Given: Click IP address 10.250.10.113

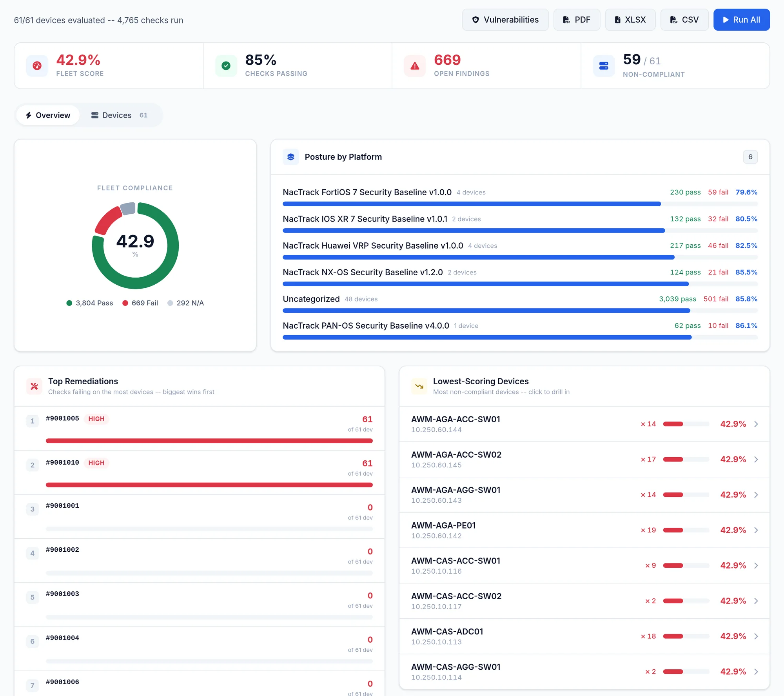Looking at the screenshot, I should (436, 642).
